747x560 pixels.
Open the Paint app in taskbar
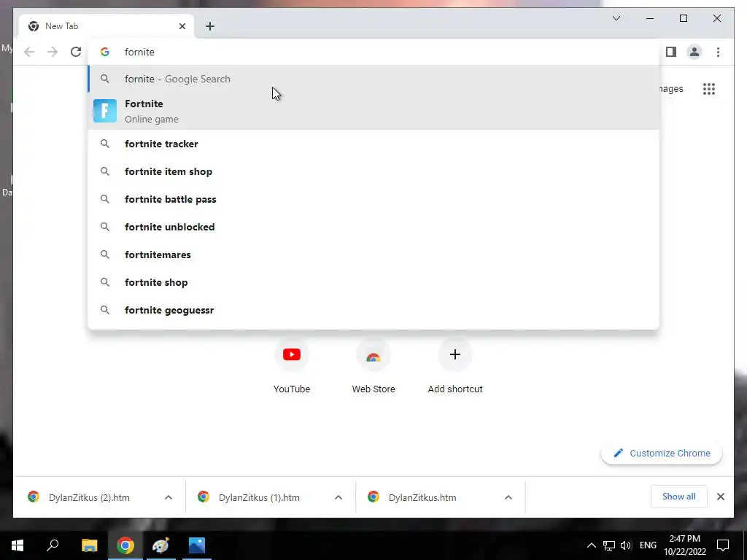tap(160, 545)
